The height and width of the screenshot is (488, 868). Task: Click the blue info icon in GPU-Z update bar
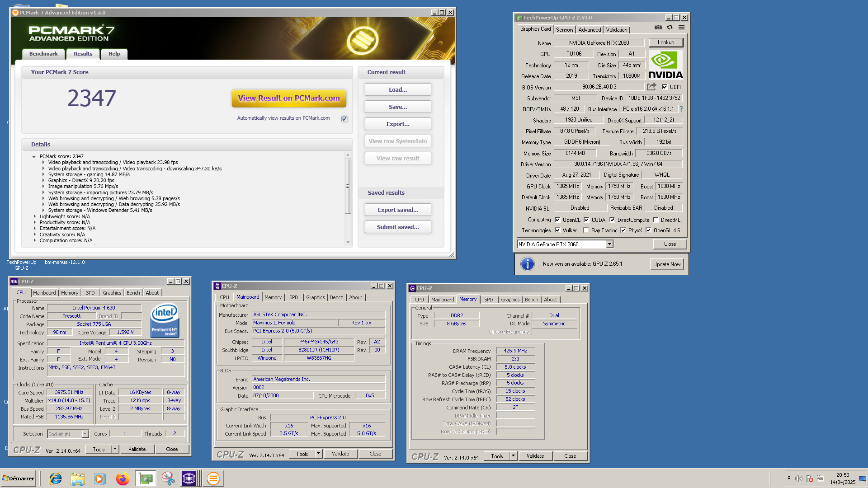point(527,264)
